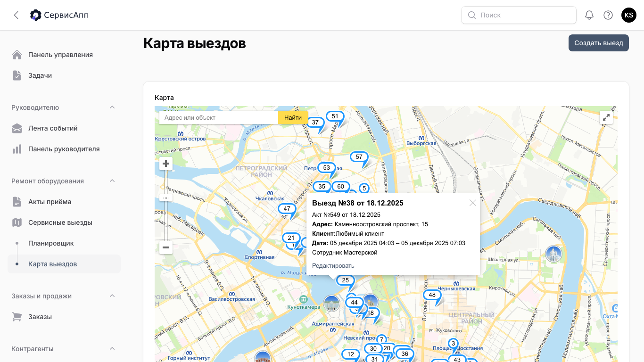644x362 pixels.
Task: Open Панель управления in sidebar
Action: click(60, 55)
